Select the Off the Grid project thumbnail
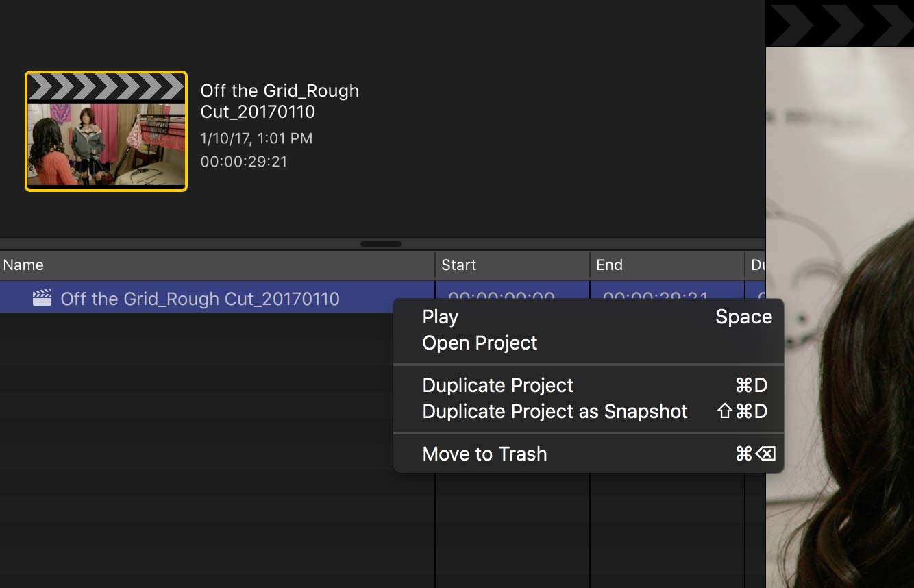 pos(106,131)
